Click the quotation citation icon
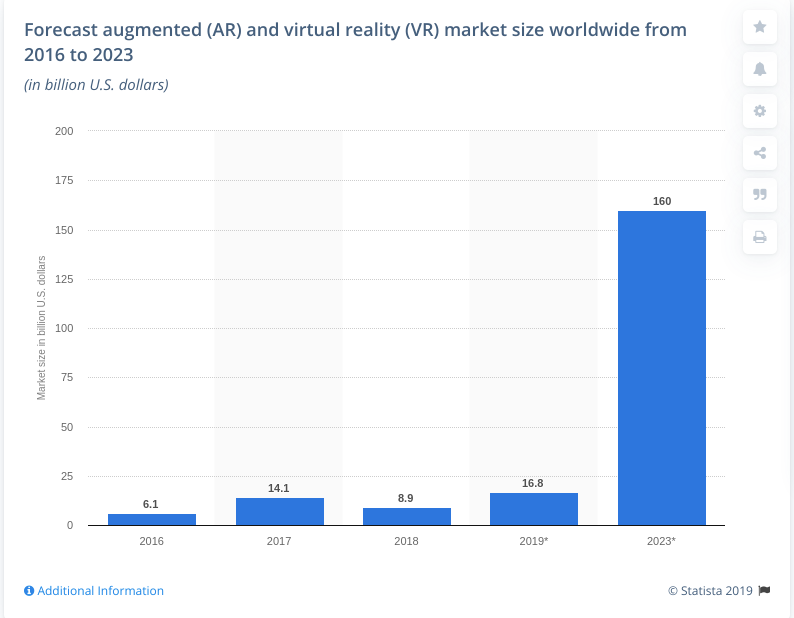The width and height of the screenshot is (794, 618). [760, 195]
